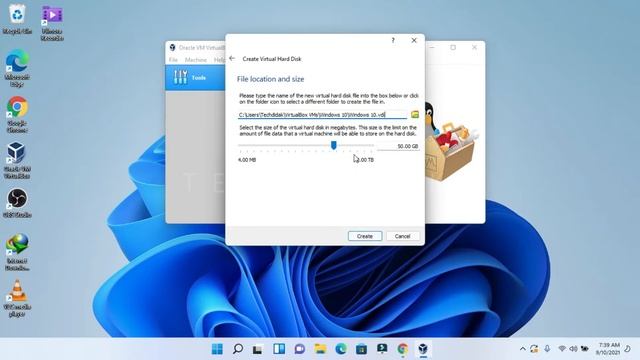This screenshot has height=360, width=640.
Task: Go back with the arrow in Create Virtual Hard Disk
Action: [232, 58]
